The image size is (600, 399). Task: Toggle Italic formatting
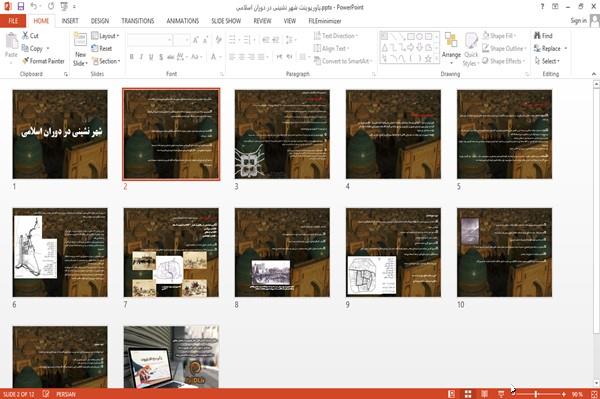[x=141, y=57]
